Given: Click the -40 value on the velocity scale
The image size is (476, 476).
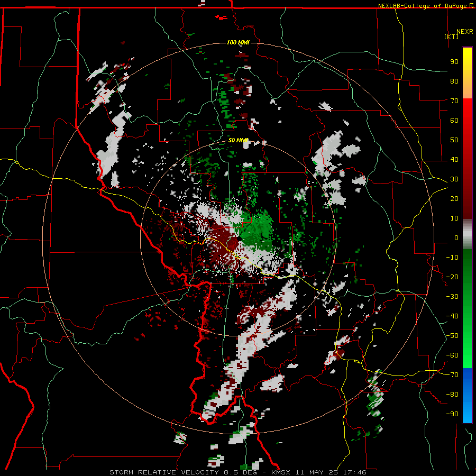Looking at the screenshot, I should coord(452,316).
